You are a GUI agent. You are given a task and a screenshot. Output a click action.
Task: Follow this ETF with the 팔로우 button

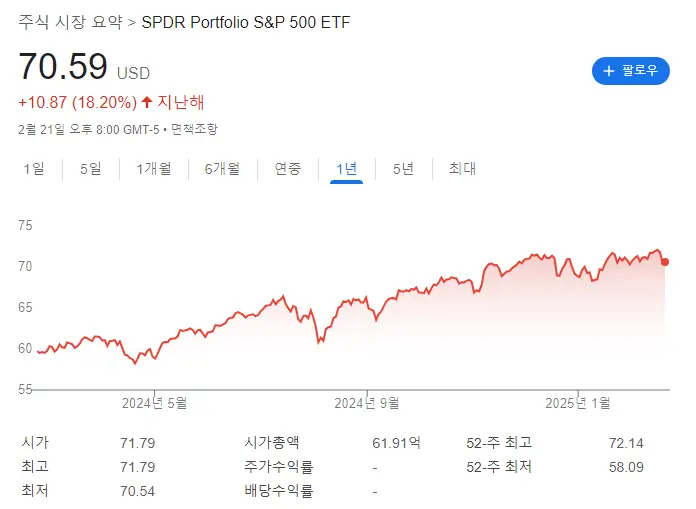click(631, 71)
